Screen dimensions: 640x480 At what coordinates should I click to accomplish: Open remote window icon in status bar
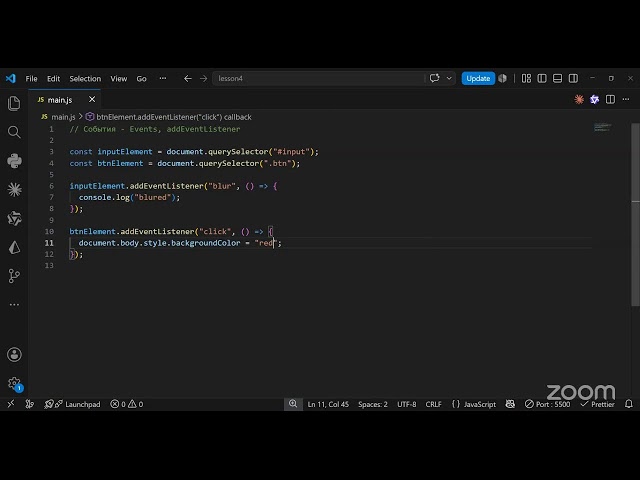tap(11, 404)
